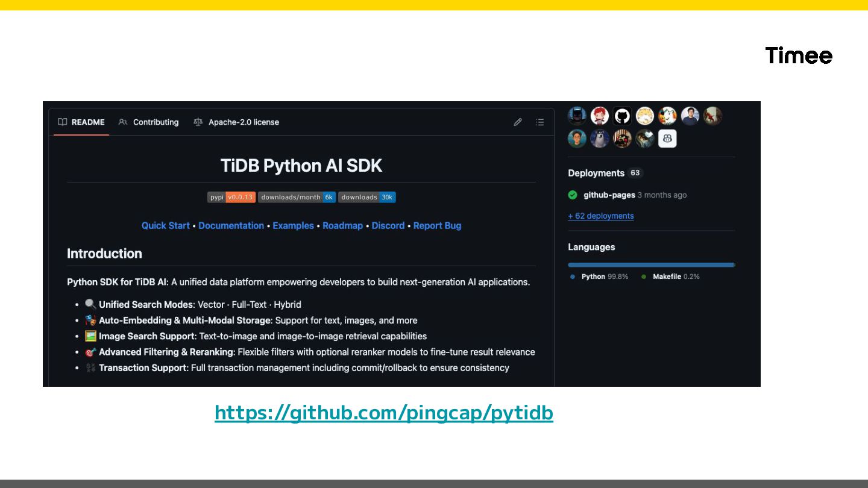Click the Languages heading
The image size is (868, 488).
591,247
